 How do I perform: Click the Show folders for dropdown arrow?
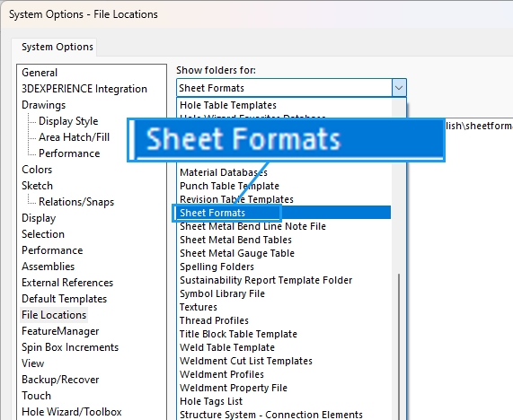point(399,88)
